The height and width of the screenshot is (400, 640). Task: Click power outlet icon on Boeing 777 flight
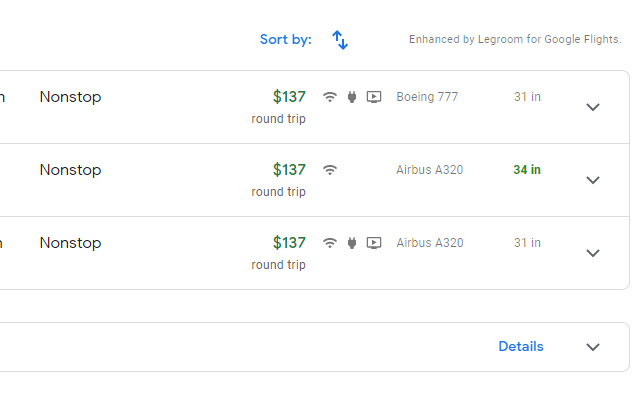click(x=352, y=97)
